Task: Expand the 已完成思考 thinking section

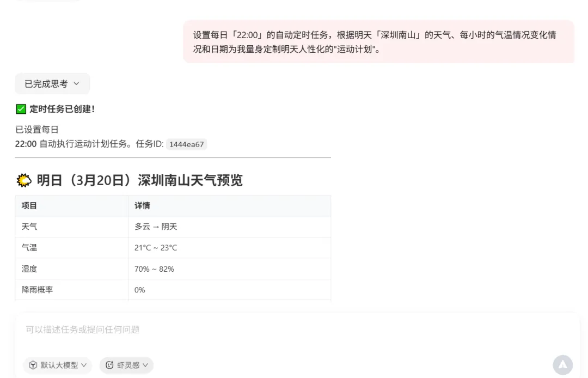Action: tap(52, 84)
